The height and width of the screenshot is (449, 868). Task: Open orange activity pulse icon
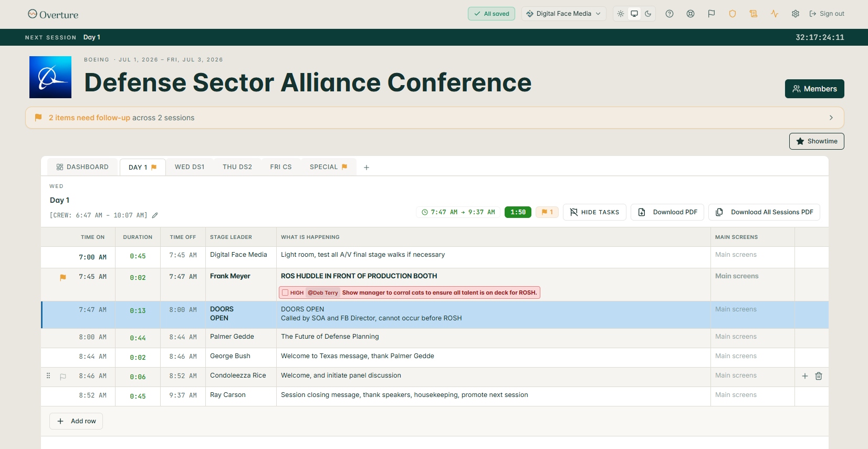[x=775, y=14]
